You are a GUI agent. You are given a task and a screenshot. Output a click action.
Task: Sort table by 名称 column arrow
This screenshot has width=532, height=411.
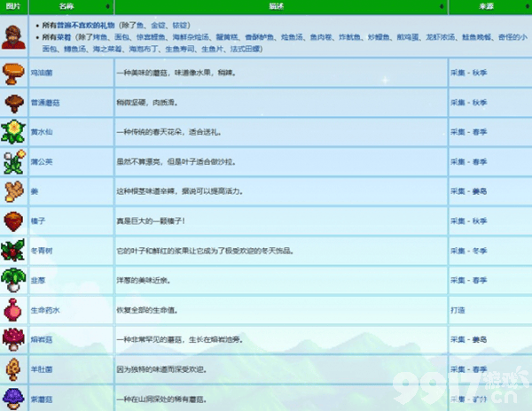107,6
